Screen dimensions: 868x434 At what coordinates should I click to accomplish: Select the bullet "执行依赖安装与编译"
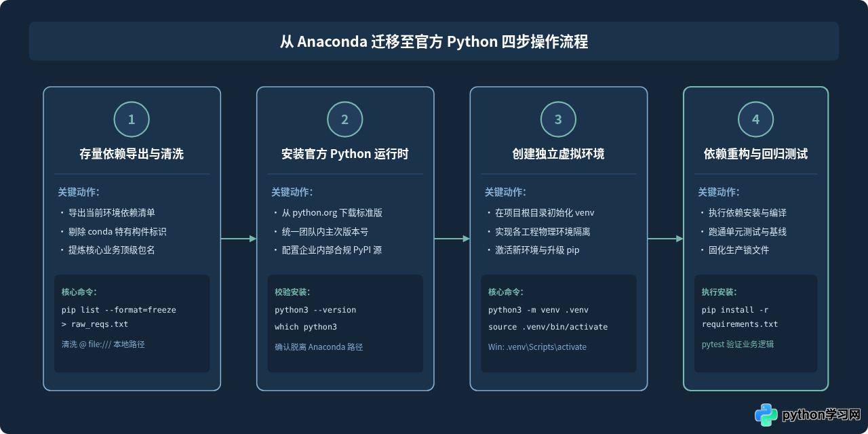(x=747, y=213)
